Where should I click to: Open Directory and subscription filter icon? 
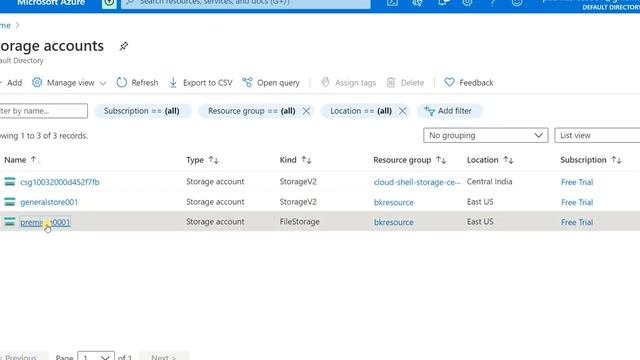[417, 3]
